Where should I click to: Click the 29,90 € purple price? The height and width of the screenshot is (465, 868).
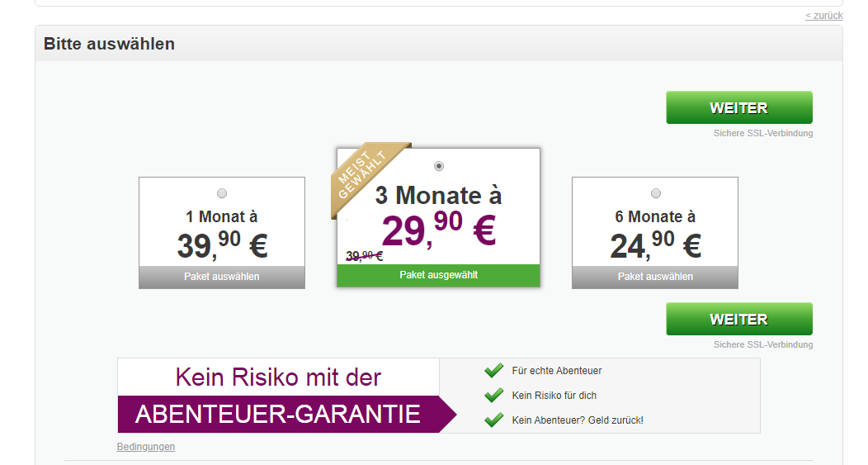pyautogui.click(x=439, y=230)
